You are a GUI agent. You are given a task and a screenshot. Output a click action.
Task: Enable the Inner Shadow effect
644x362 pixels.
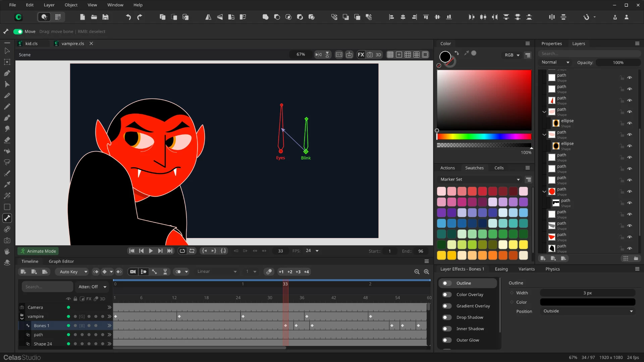[446, 329]
